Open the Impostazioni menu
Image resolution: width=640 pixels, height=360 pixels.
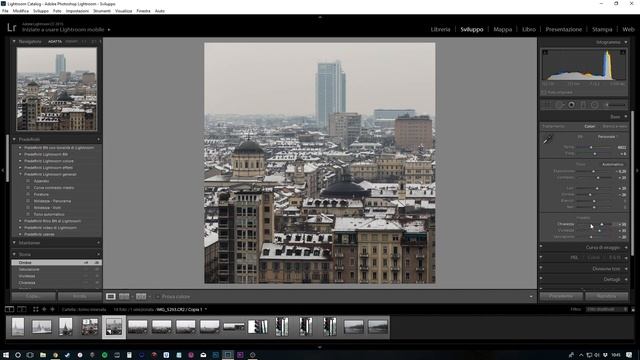[77, 11]
